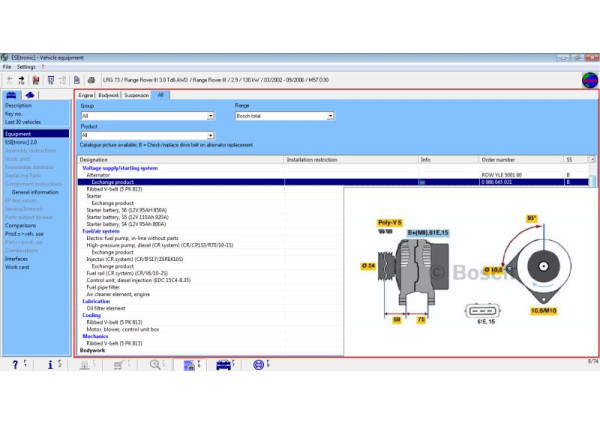Select Work card in left sidebar
The image size is (600, 425).
pyautogui.click(x=17, y=267)
